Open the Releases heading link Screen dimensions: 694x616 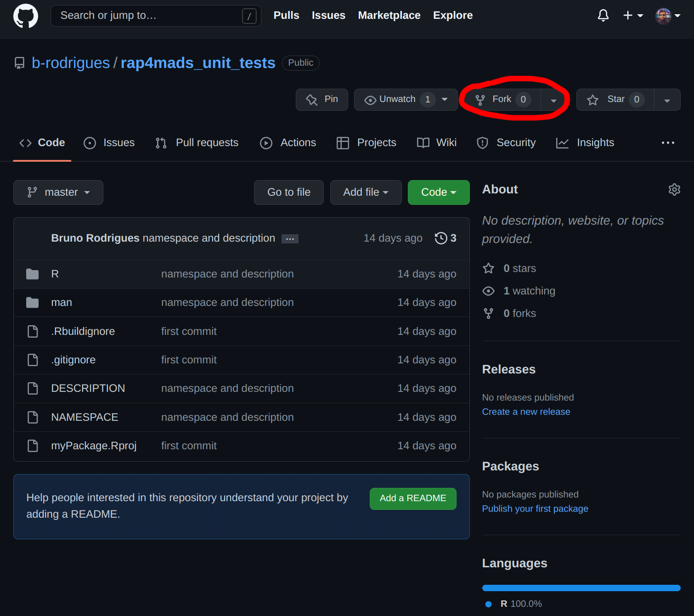509,369
